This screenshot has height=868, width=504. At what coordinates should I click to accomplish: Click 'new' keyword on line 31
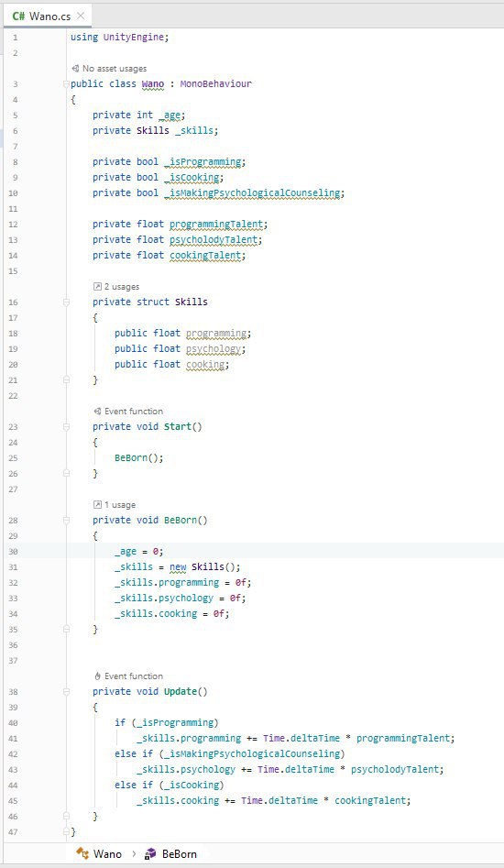tap(178, 566)
